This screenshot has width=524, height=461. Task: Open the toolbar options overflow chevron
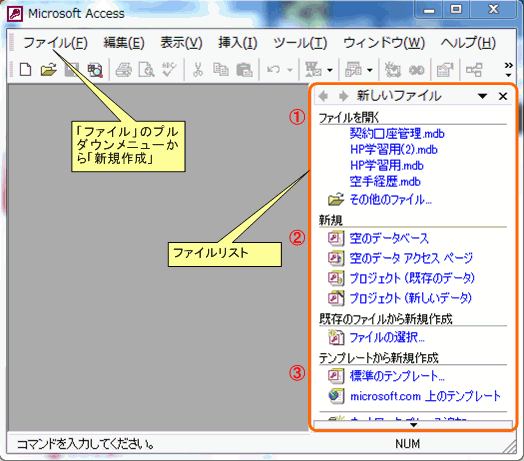pos(508,70)
